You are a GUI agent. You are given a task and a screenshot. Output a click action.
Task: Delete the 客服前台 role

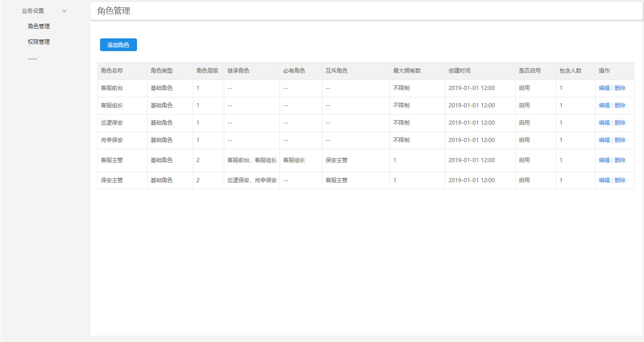pos(620,88)
